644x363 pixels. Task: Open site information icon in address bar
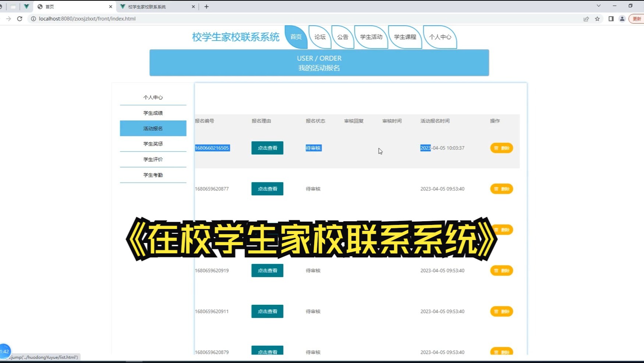(33, 19)
